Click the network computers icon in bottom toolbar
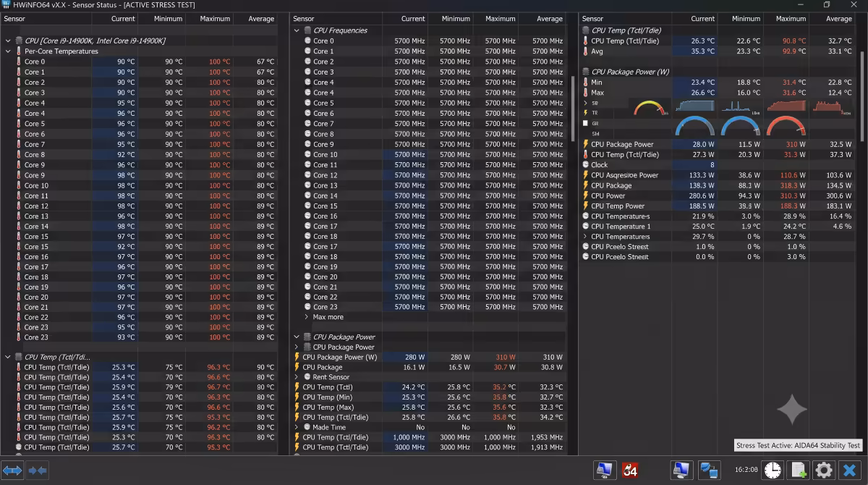The height and width of the screenshot is (485, 868). pos(709,470)
